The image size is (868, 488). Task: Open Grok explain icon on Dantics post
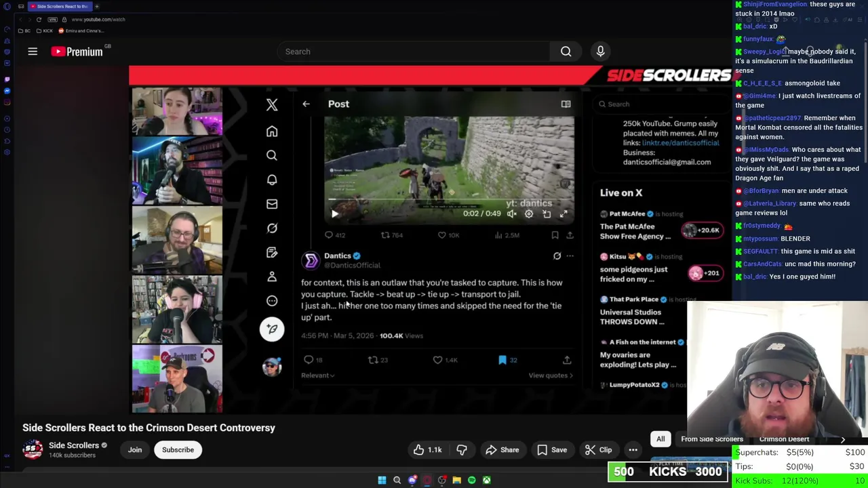tap(557, 256)
